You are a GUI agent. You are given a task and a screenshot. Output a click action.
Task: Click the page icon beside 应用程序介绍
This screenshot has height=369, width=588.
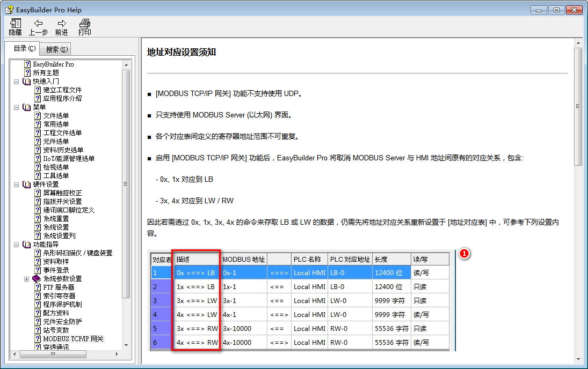38,99
